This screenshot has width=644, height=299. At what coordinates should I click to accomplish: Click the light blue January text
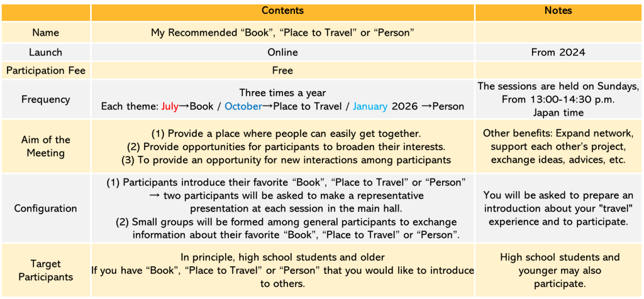click(370, 107)
